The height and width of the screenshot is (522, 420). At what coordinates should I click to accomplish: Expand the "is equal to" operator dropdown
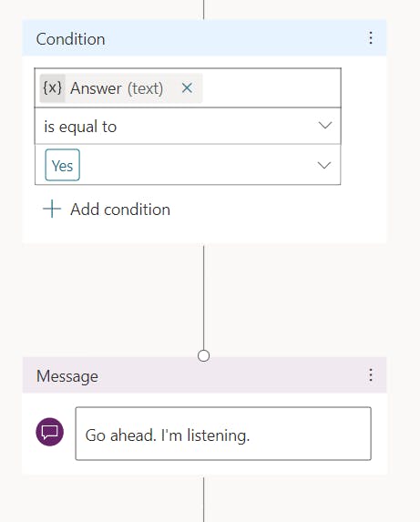[x=325, y=126]
